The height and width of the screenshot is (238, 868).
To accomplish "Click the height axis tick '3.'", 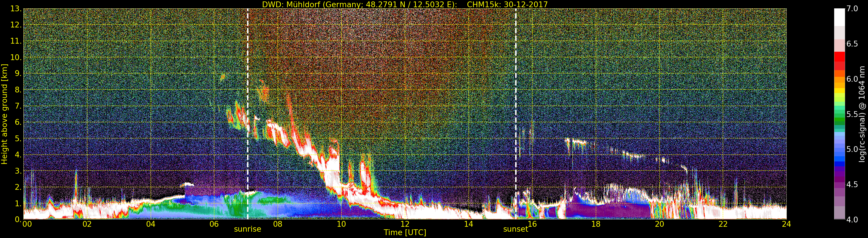I will pos(18,171).
